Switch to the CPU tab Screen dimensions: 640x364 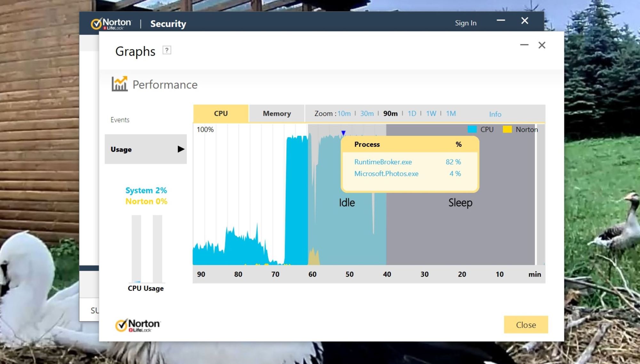[x=221, y=113]
